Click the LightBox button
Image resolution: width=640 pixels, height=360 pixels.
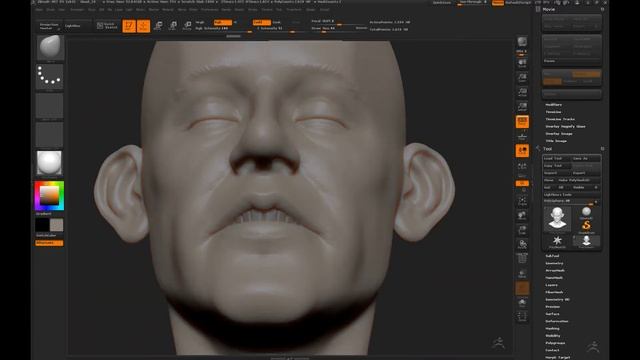(73, 26)
